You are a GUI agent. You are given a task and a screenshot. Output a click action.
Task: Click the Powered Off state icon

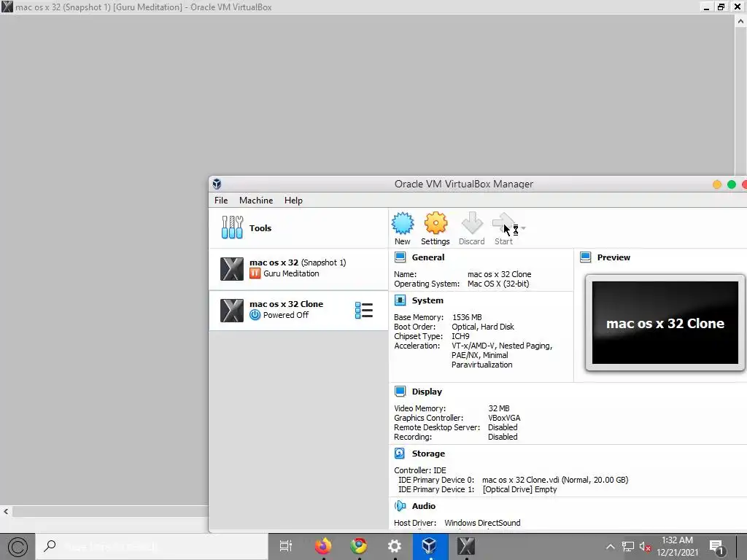(255, 315)
